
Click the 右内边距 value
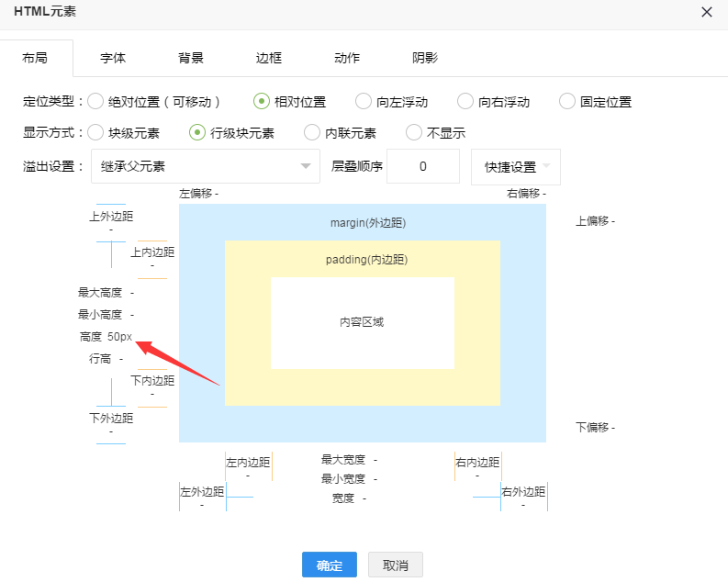477,476
